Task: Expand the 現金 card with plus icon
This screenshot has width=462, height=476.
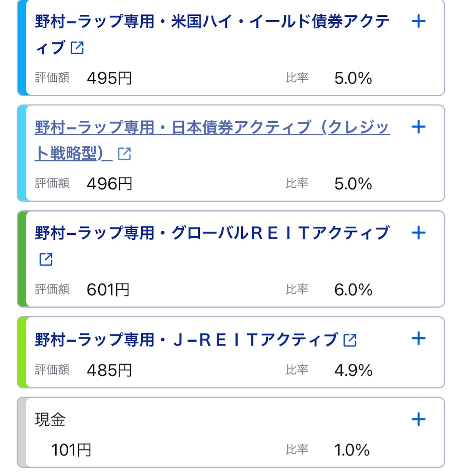Action: pyautogui.click(x=418, y=419)
